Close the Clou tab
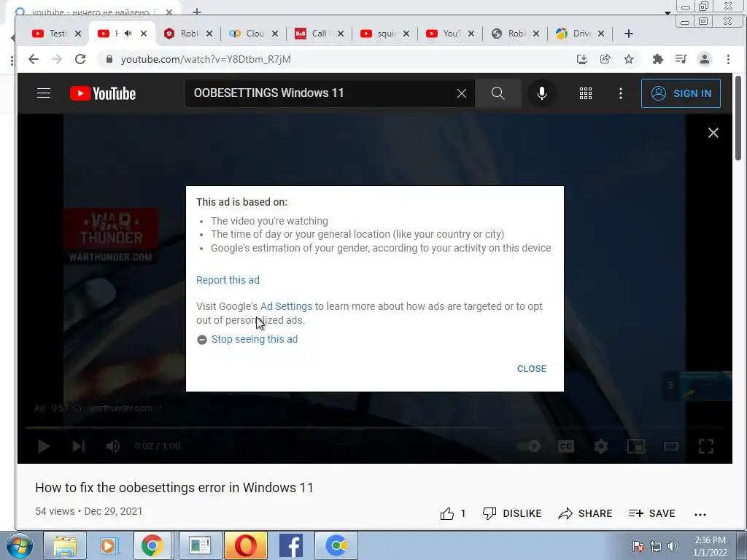 click(x=275, y=34)
